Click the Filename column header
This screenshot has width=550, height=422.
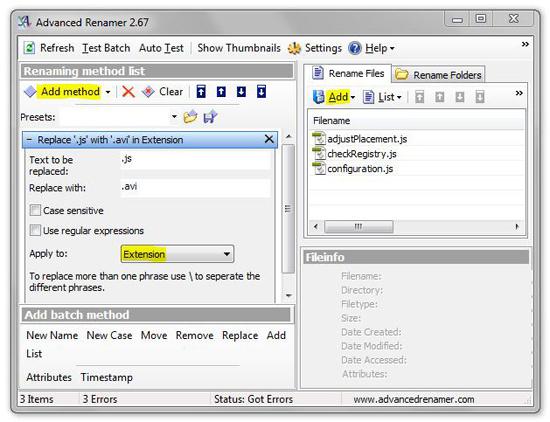click(417, 121)
